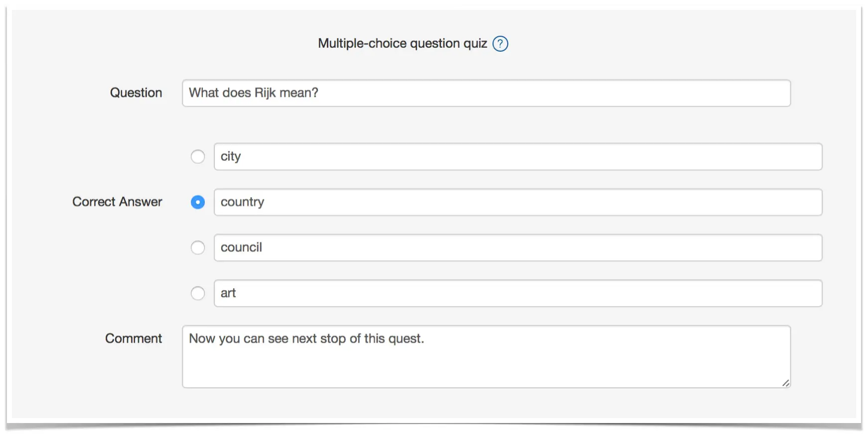Click the word quest in comment text
This screenshot has width=868, height=434.
tap(404, 339)
